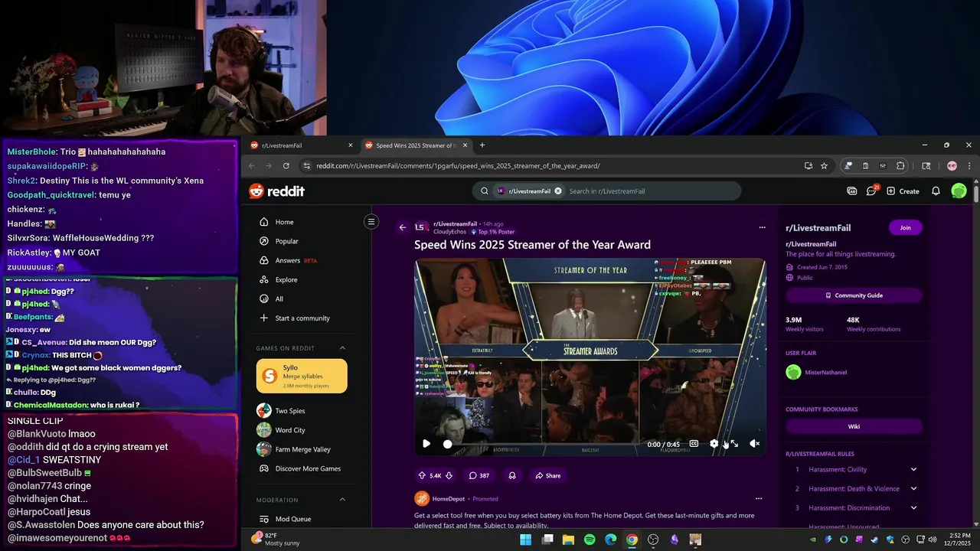Collapse the Games on Reddit section
980x551 pixels.
(342, 348)
